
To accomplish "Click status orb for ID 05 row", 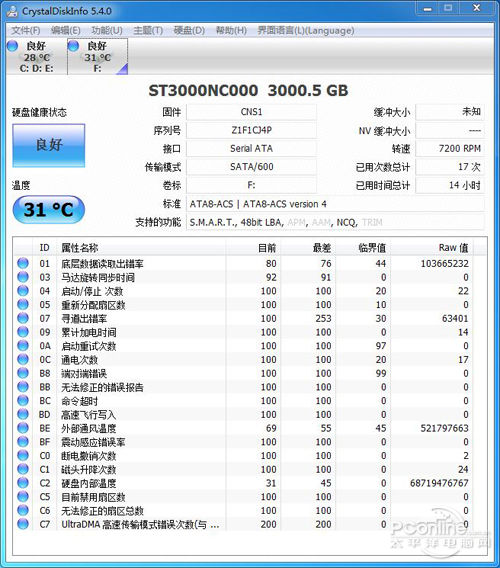I will (x=23, y=304).
